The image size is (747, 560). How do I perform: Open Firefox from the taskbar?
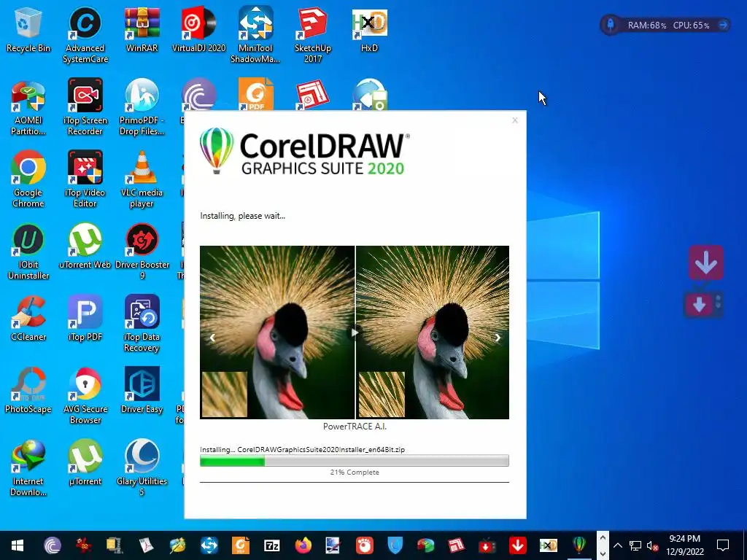tap(303, 545)
